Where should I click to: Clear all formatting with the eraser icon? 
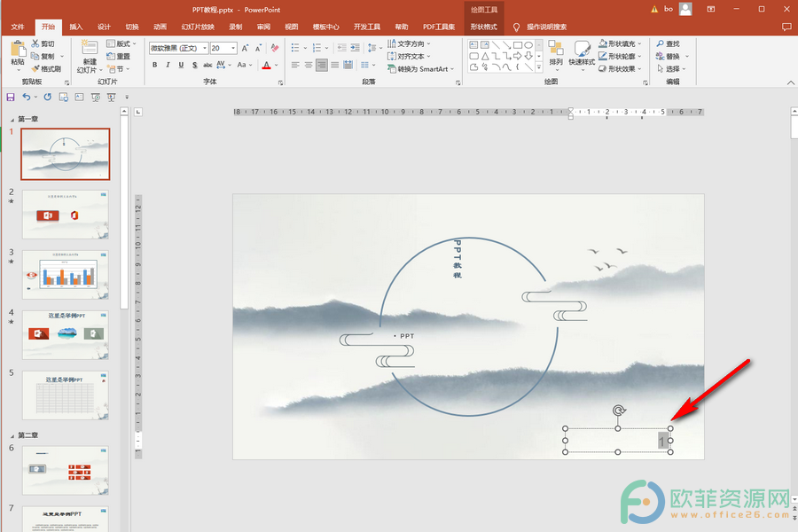click(275, 48)
